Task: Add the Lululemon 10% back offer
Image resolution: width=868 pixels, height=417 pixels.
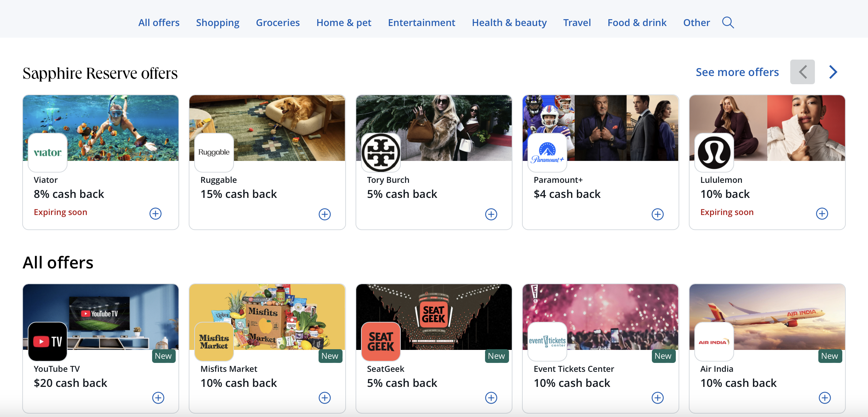Action: [822, 214]
